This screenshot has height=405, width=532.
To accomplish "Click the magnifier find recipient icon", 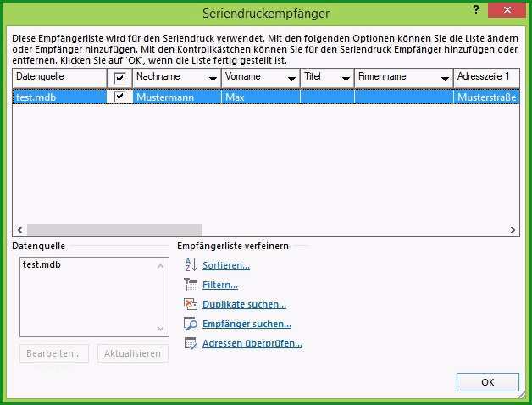I will point(191,324).
